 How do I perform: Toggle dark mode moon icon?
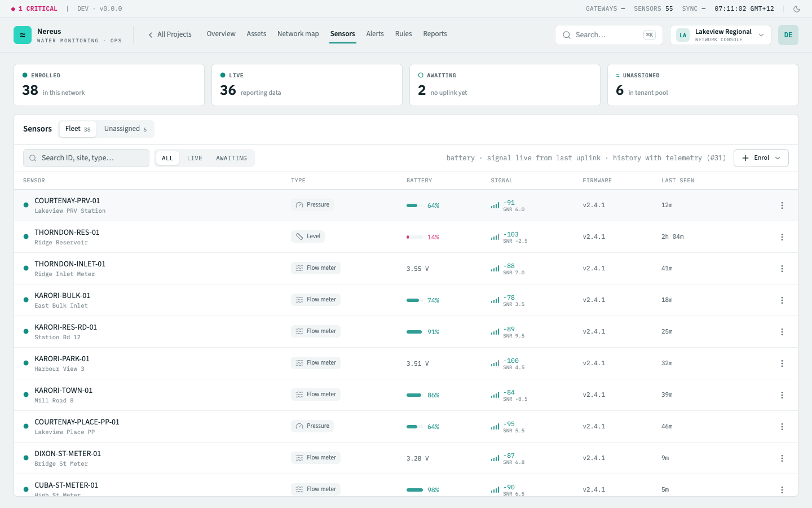pyautogui.click(x=797, y=9)
